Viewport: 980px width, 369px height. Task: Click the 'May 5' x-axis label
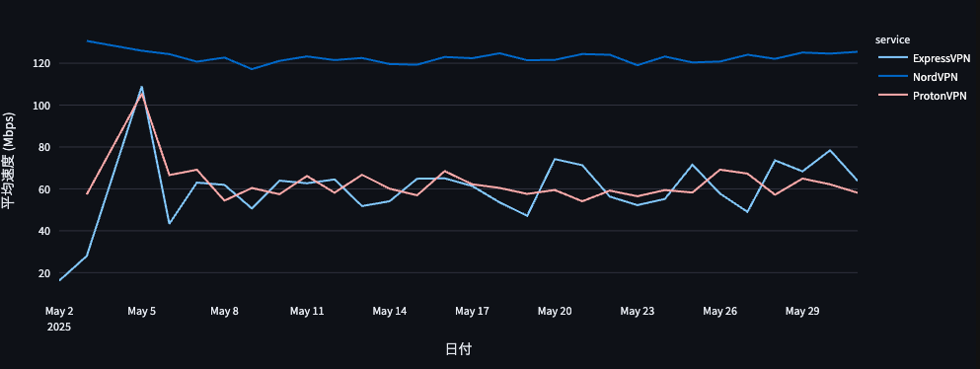142,311
